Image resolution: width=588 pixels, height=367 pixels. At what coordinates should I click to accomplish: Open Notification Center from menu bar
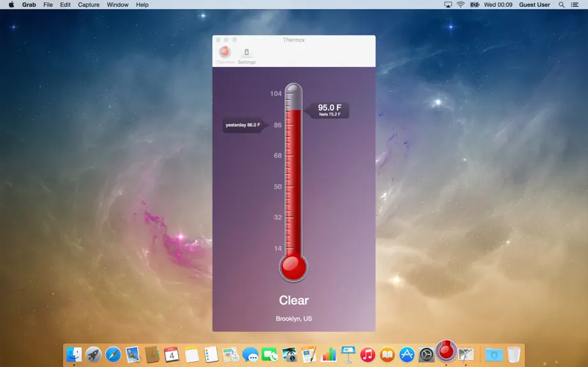click(575, 5)
